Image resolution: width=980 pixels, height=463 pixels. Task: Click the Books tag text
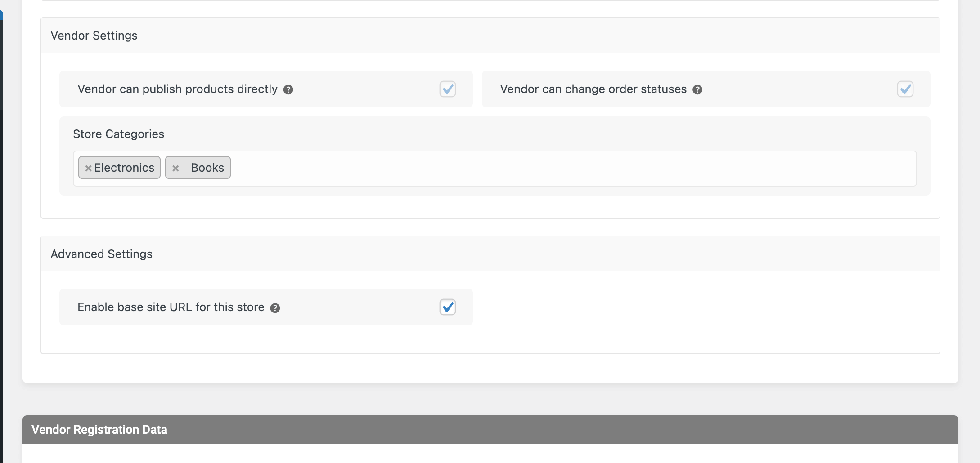[x=207, y=168]
